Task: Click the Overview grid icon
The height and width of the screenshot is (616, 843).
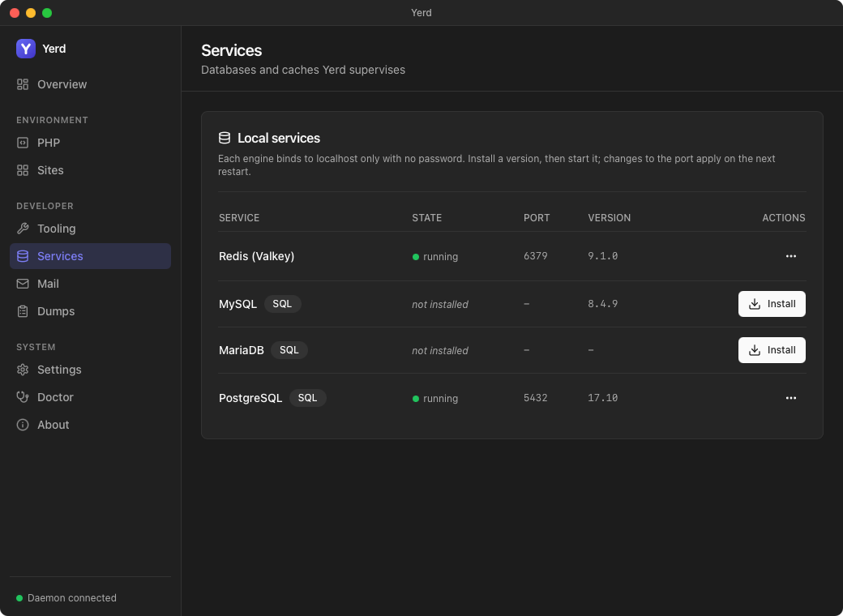Action: [23, 84]
